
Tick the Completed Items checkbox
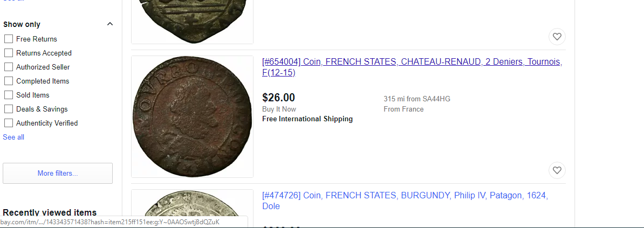9,81
